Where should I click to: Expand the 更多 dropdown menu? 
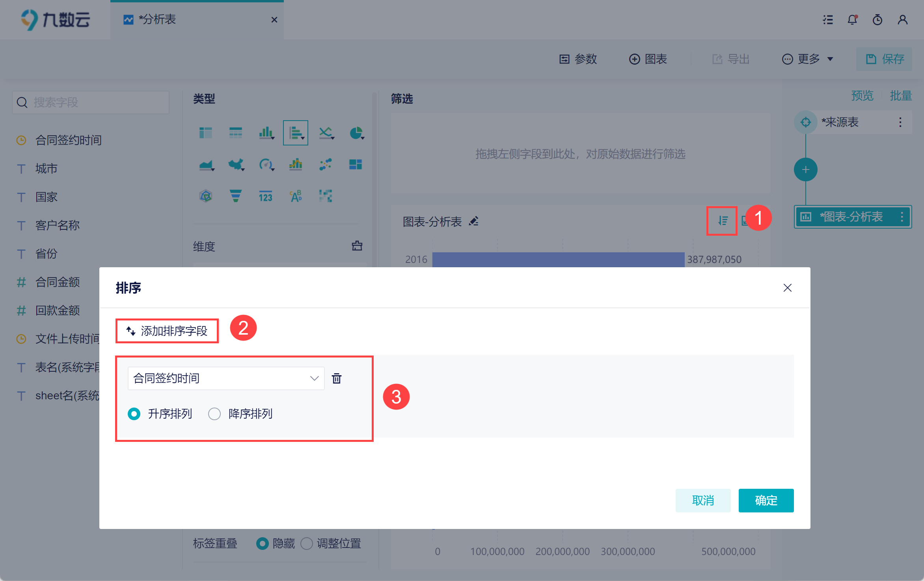[x=808, y=59]
